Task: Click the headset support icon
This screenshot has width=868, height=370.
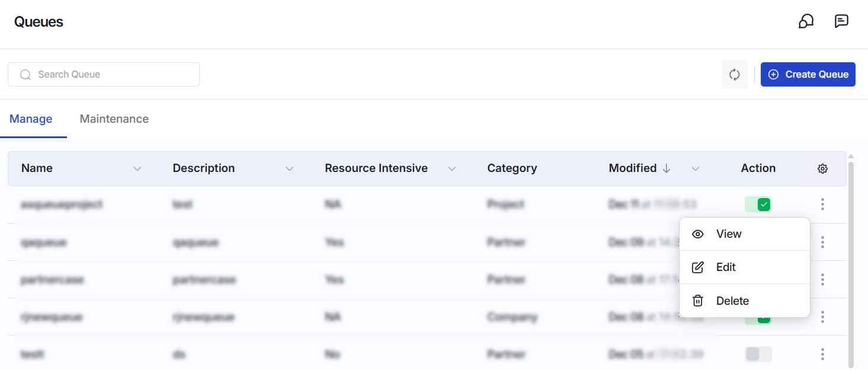Action: (806, 21)
